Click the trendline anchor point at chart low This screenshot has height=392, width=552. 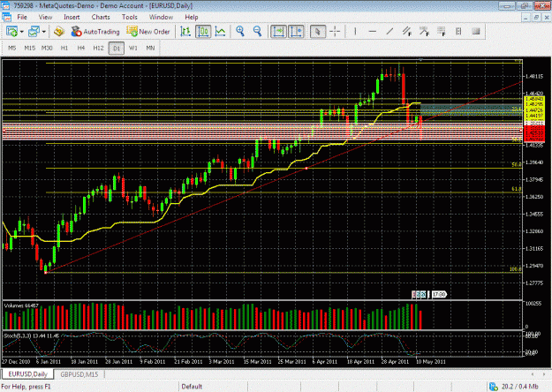(x=46, y=272)
